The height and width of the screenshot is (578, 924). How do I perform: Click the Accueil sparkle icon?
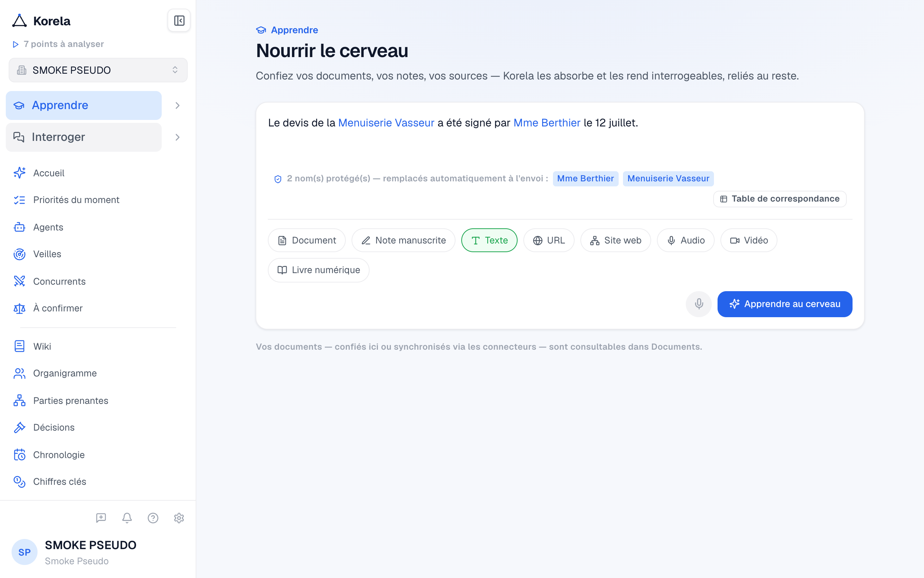[x=19, y=173]
